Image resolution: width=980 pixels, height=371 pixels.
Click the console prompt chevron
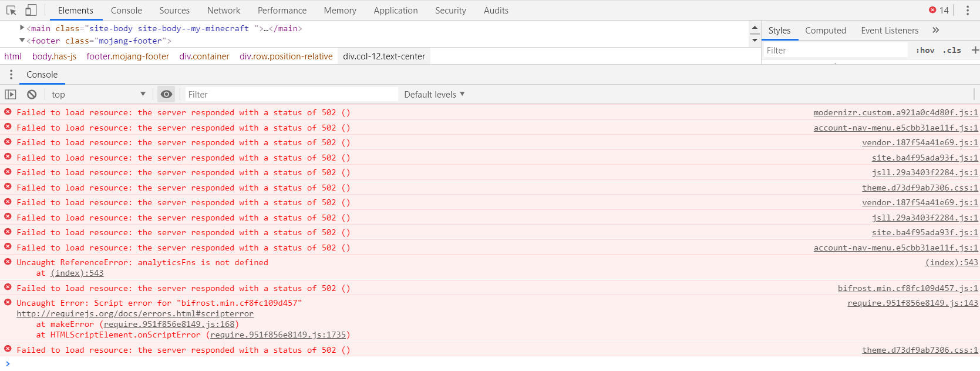tap(8, 363)
